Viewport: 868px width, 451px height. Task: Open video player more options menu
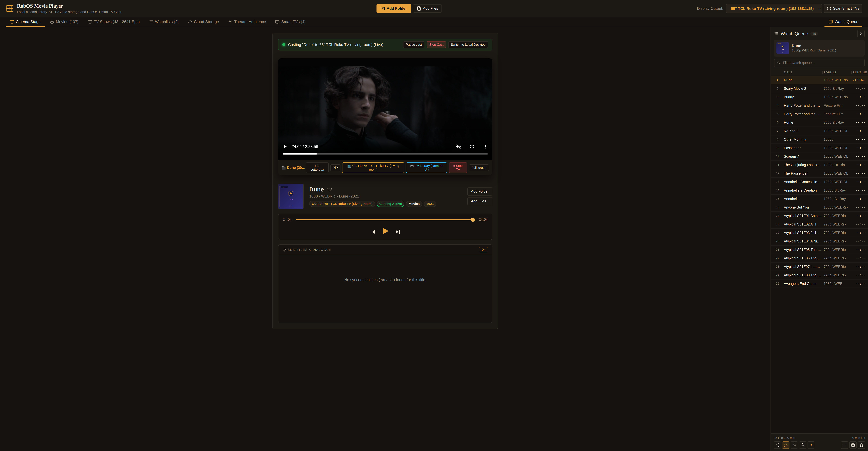point(485,147)
